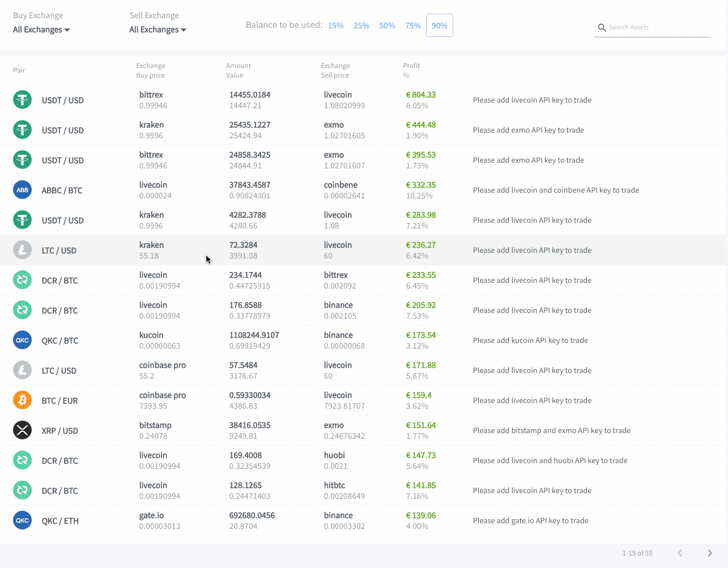Image resolution: width=728 pixels, height=568 pixels.
Task: Click the huobi sell exchange cell
Action: click(334, 455)
